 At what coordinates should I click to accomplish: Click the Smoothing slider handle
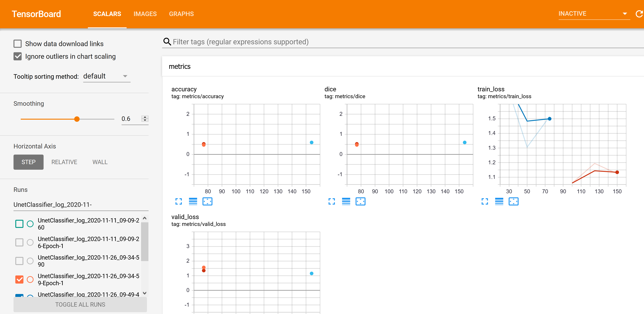[77, 119]
